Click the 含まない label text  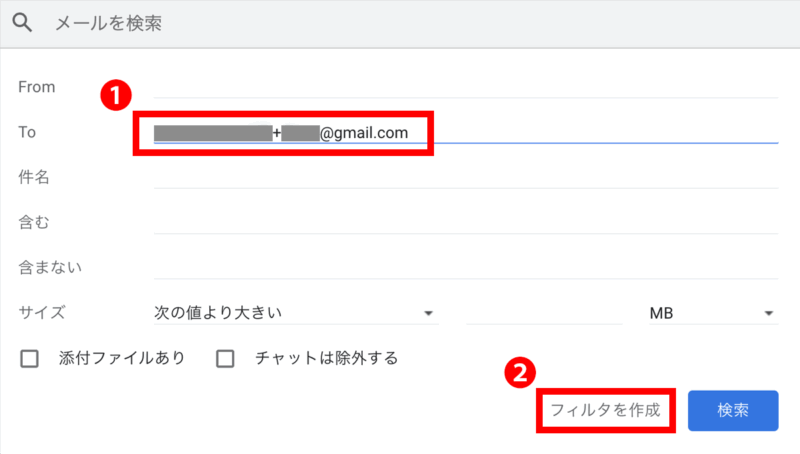click(x=50, y=267)
